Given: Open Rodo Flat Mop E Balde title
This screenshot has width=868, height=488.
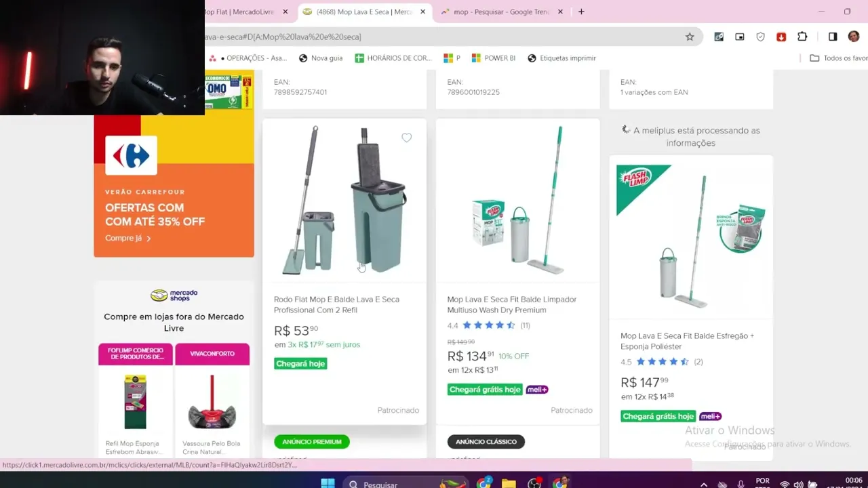Looking at the screenshot, I should point(336,304).
